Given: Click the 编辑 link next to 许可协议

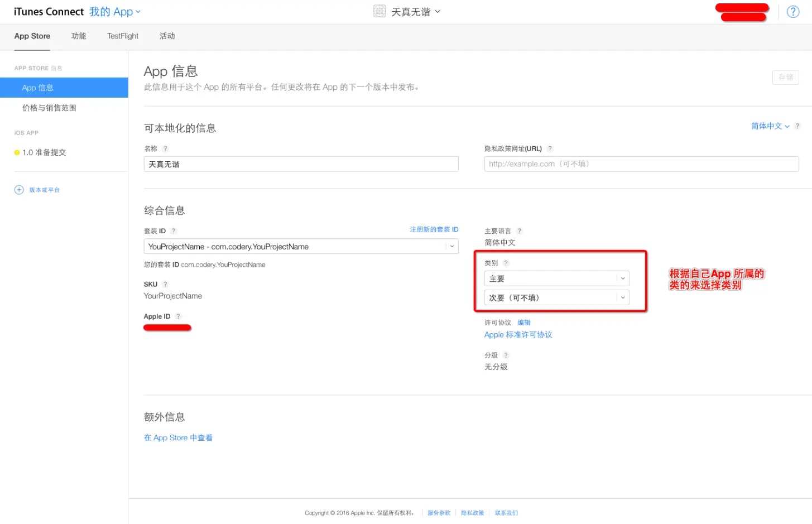Looking at the screenshot, I should tap(524, 323).
